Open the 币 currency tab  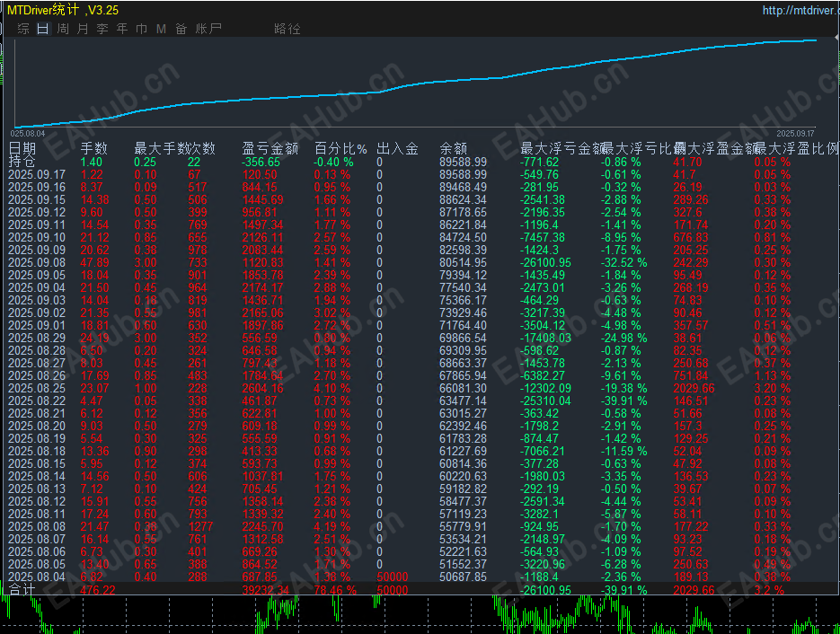pos(141,29)
